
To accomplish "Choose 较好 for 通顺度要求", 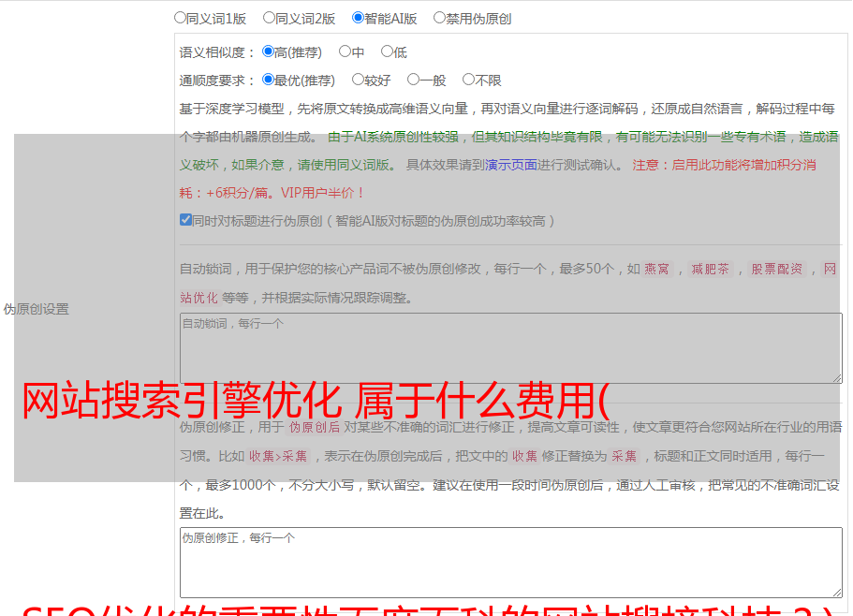I will pyautogui.click(x=358, y=81).
